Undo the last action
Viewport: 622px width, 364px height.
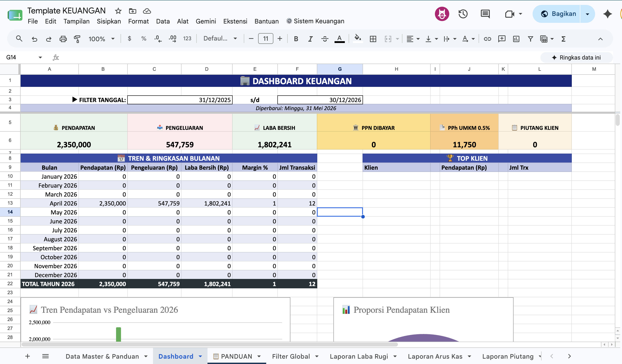pyautogui.click(x=34, y=39)
